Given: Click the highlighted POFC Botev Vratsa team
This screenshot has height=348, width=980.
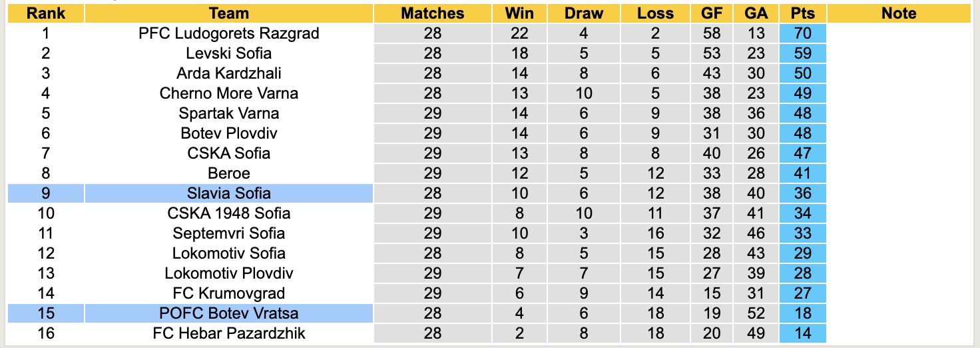Looking at the screenshot, I should pyautogui.click(x=228, y=313).
